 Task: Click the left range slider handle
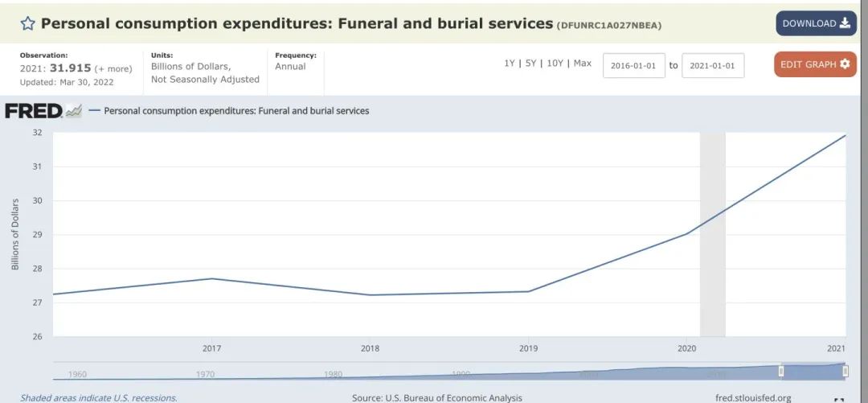[780, 371]
